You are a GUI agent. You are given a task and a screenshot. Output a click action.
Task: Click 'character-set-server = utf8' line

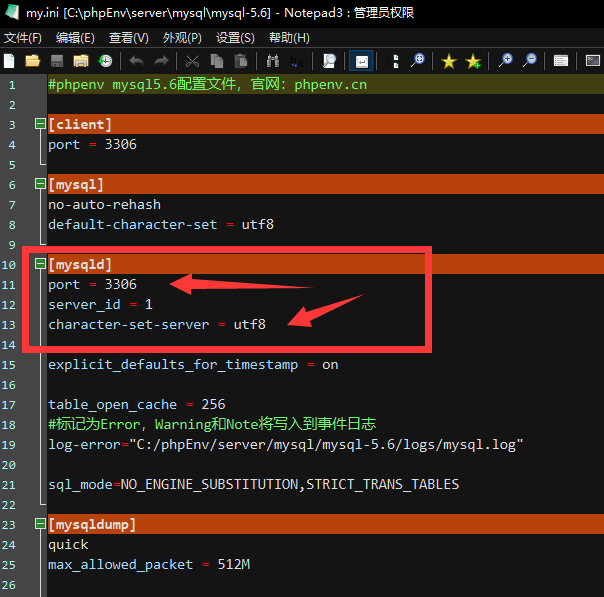pos(157,325)
